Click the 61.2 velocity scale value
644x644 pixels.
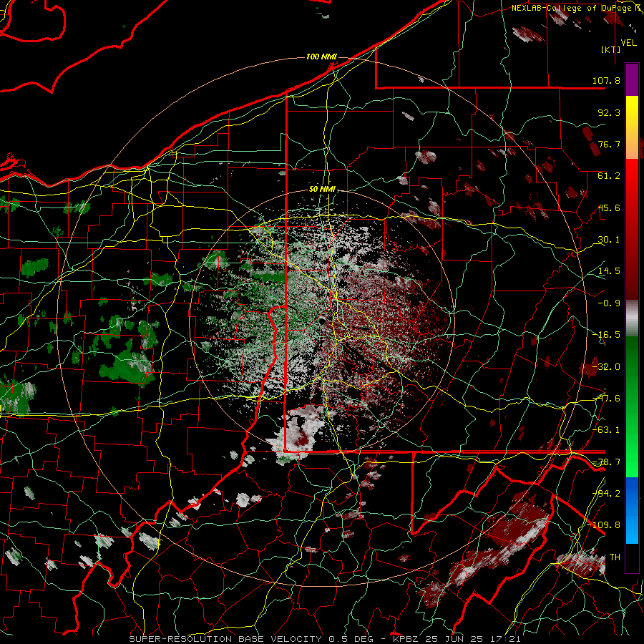point(609,176)
